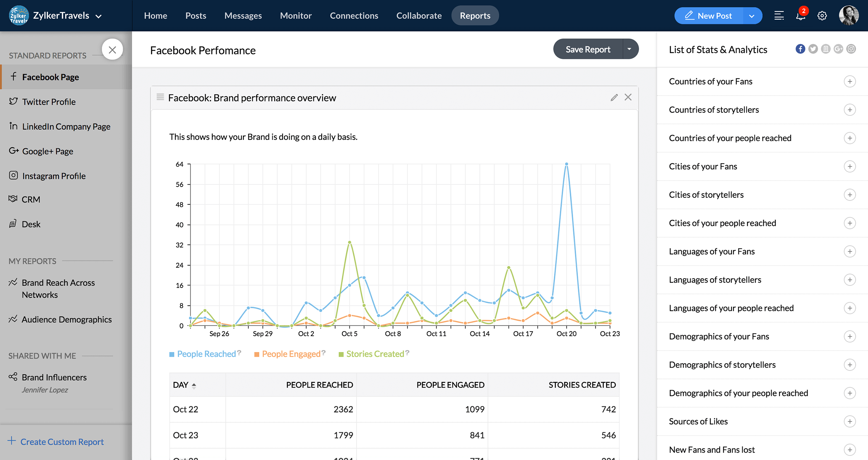
Task: Expand the New Post dropdown arrow
Action: pos(752,16)
